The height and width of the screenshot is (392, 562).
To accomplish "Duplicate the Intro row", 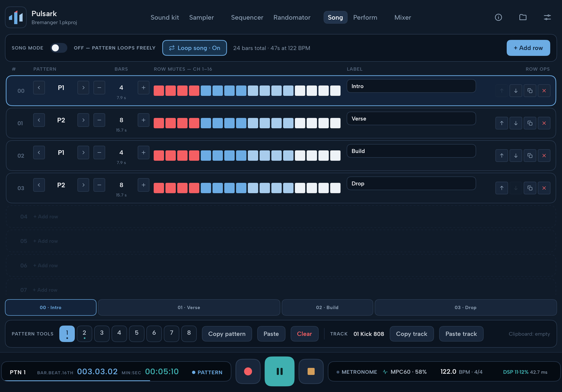I will (530, 90).
